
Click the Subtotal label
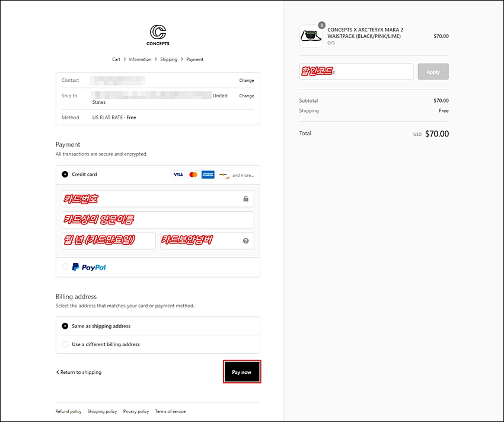(x=308, y=101)
